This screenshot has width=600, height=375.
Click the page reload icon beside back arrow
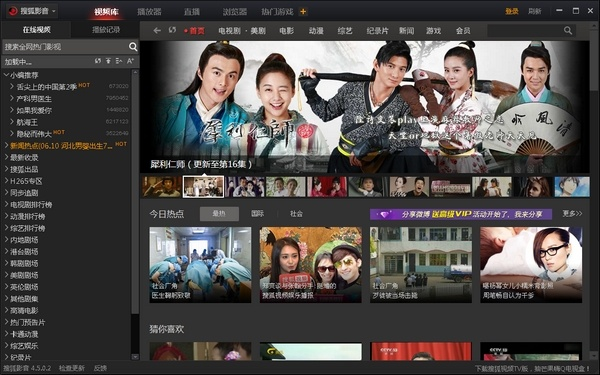[172, 30]
